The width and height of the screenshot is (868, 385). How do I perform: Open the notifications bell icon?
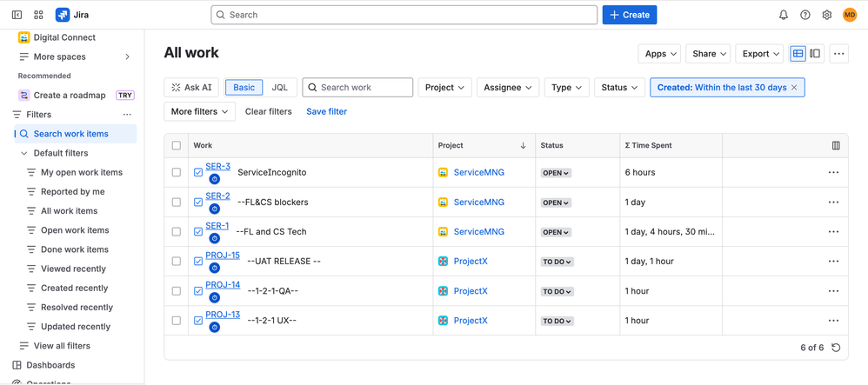(x=783, y=15)
